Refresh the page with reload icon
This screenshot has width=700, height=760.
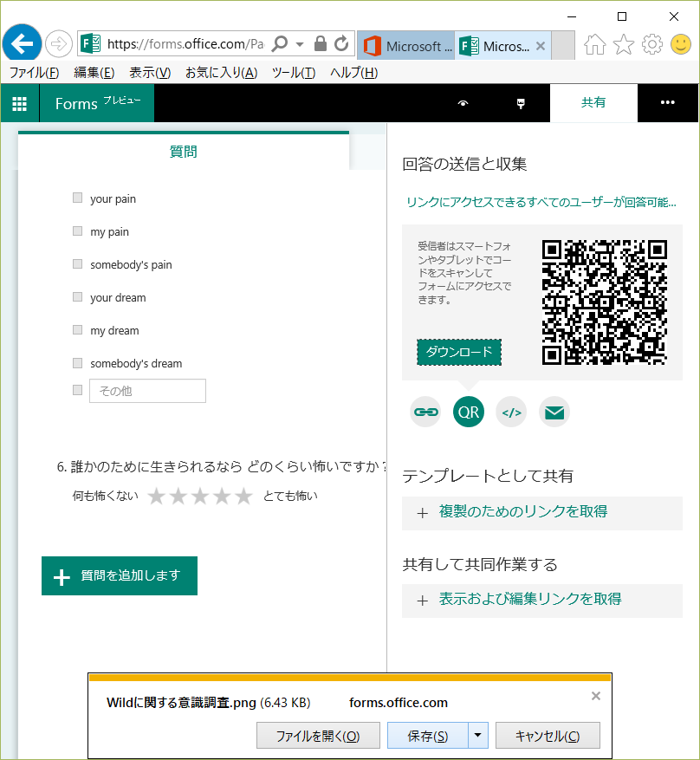point(341,44)
